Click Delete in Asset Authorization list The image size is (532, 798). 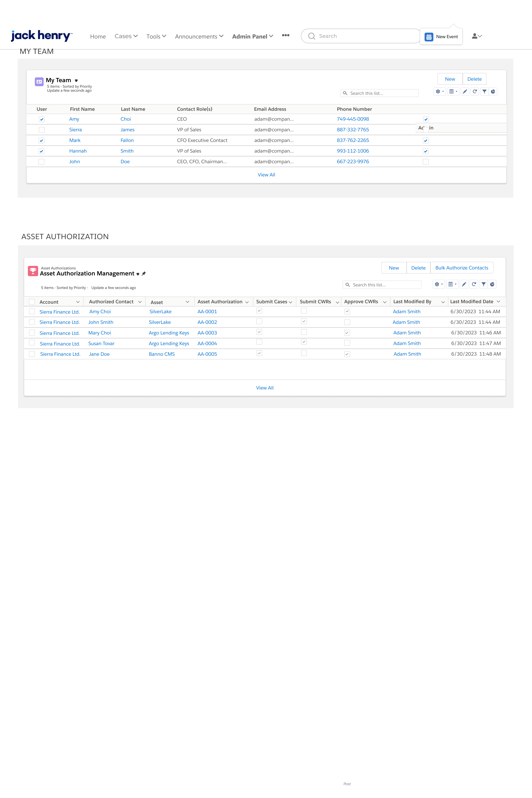tap(418, 268)
